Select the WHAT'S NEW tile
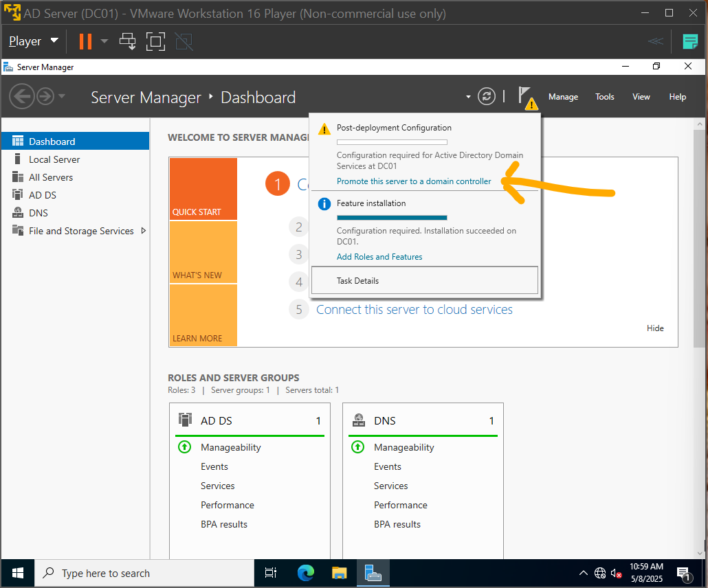Image resolution: width=708 pixels, height=588 pixels. [x=203, y=252]
